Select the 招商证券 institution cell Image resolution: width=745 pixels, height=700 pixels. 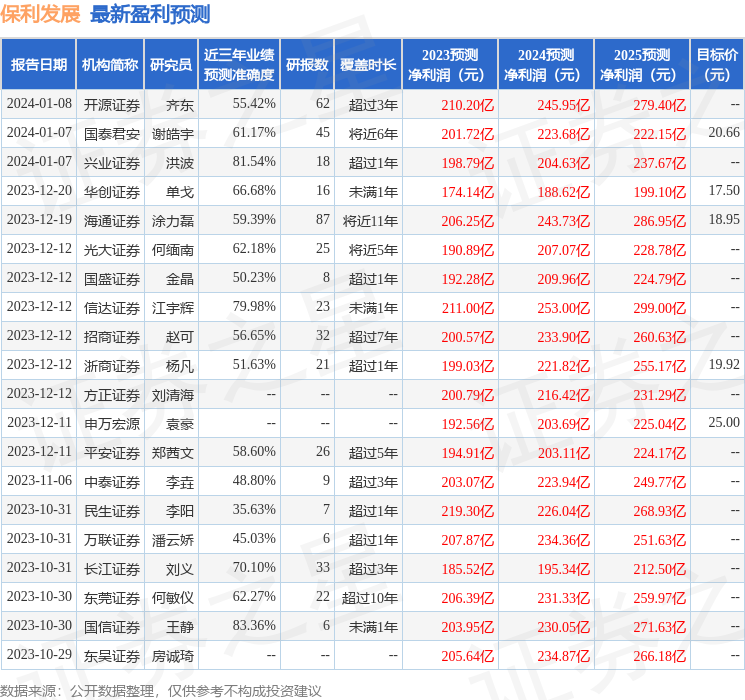tap(112, 336)
